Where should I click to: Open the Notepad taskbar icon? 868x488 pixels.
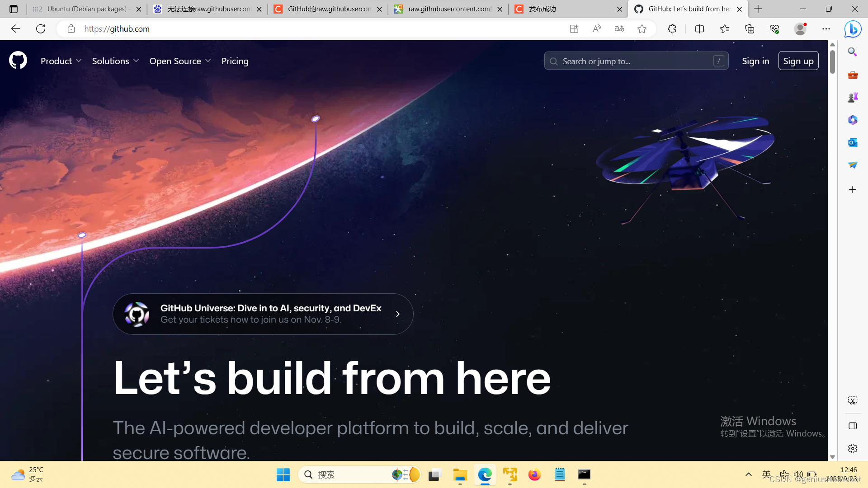pyautogui.click(x=559, y=475)
